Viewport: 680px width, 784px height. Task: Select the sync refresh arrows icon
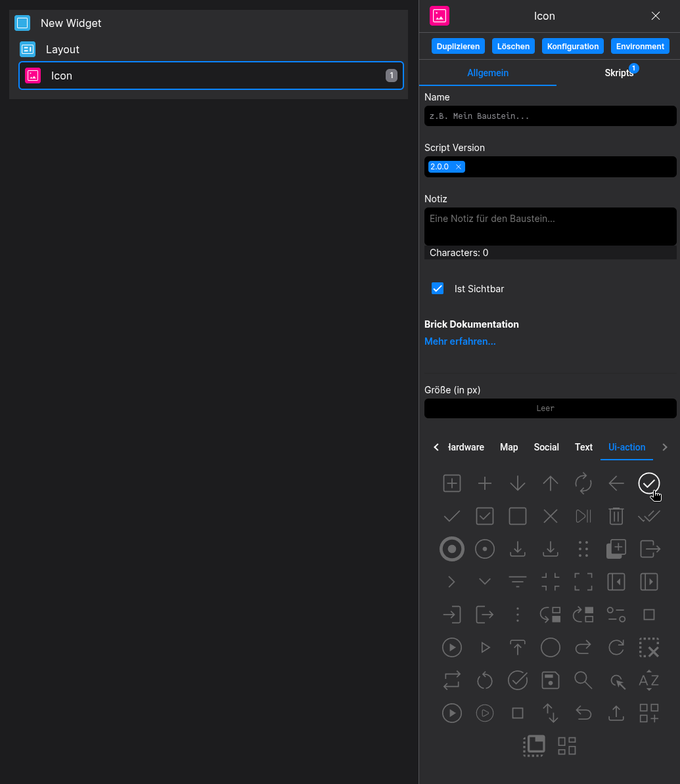click(x=583, y=483)
